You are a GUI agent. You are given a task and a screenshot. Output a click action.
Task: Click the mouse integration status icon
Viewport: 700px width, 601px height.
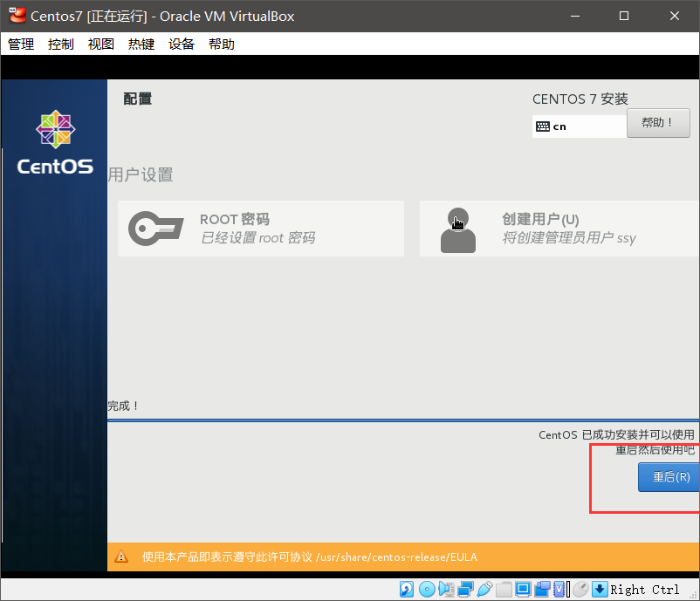pos(580,589)
